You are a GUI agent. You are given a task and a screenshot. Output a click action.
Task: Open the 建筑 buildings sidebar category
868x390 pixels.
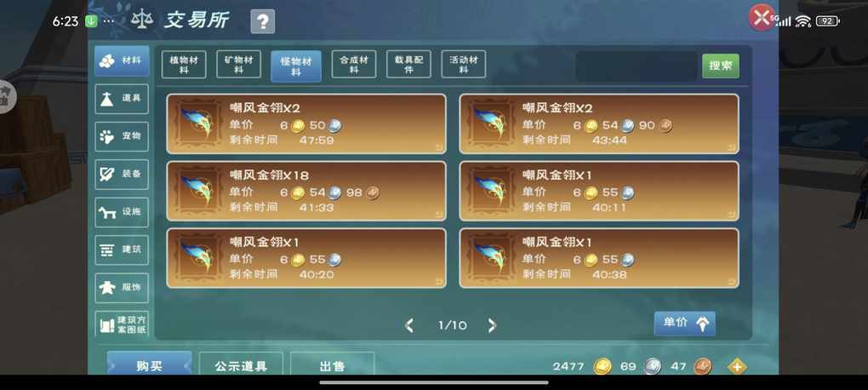122,249
